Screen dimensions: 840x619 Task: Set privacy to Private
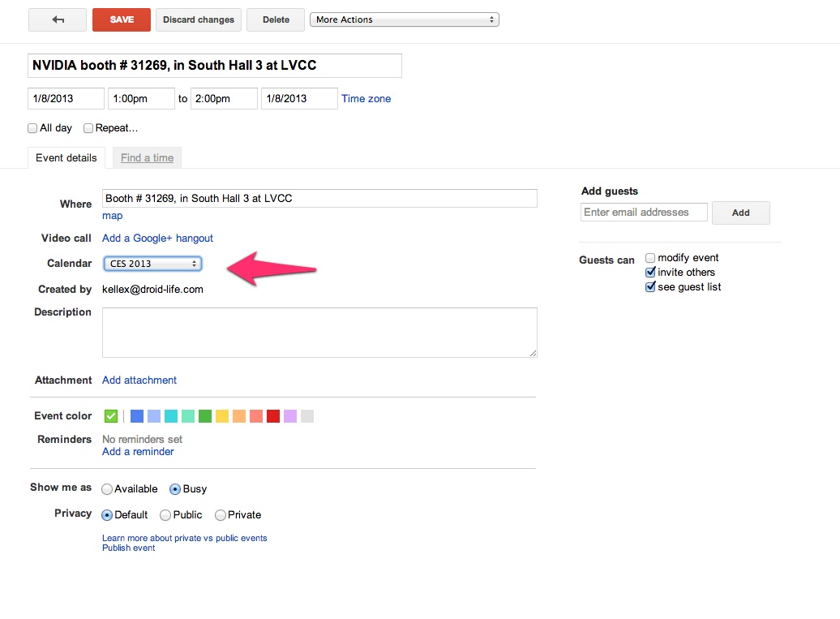click(221, 515)
